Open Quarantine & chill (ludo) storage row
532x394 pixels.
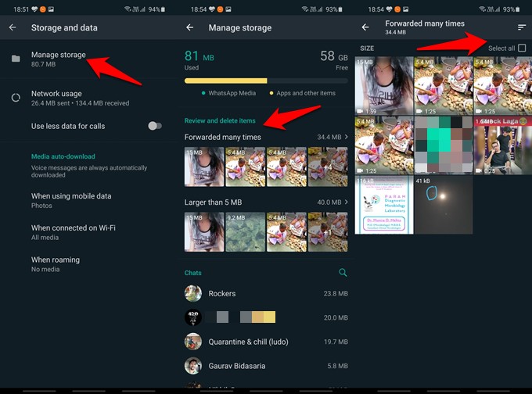(x=266, y=342)
